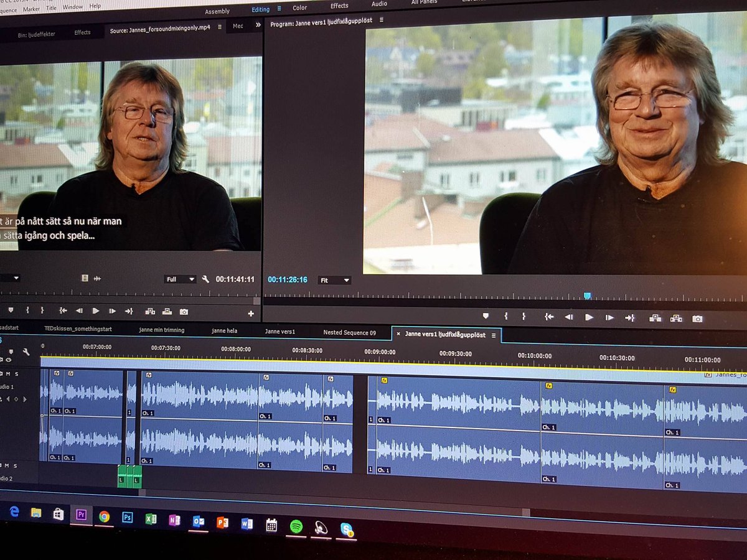Switch to Assembly workspace

click(217, 11)
